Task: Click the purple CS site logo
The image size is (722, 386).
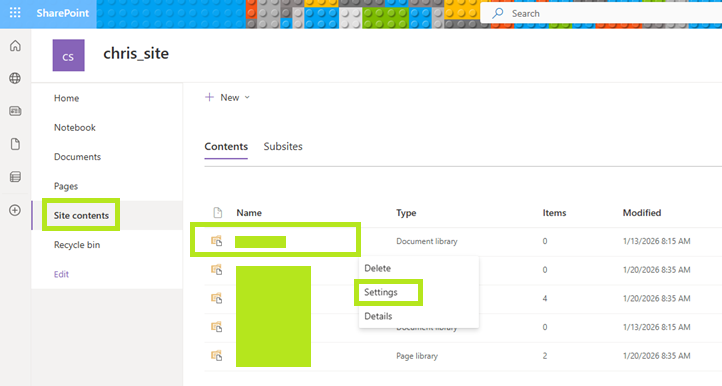Action: point(69,55)
